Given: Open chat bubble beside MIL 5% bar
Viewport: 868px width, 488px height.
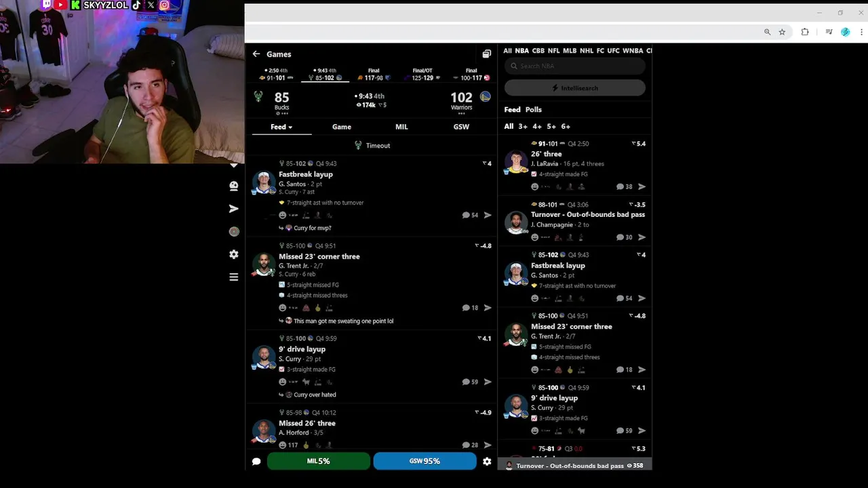Looking at the screenshot, I should [x=256, y=462].
